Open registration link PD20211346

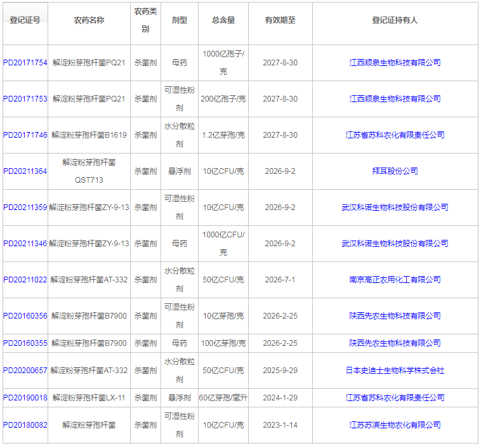click(x=25, y=244)
